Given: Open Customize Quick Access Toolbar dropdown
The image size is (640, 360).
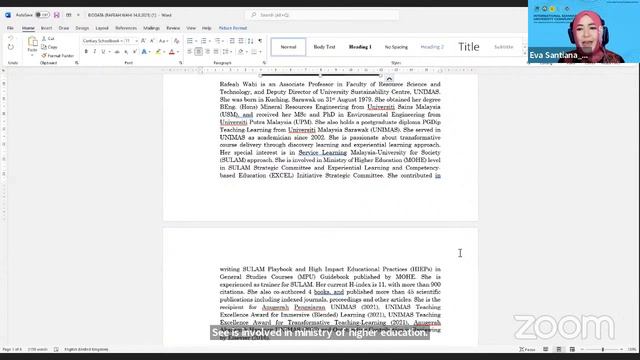Looking at the screenshot, I should 78,15.
